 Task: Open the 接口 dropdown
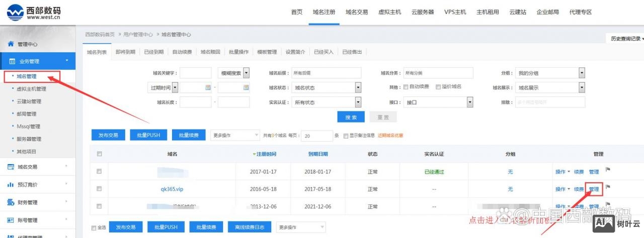click(439, 102)
